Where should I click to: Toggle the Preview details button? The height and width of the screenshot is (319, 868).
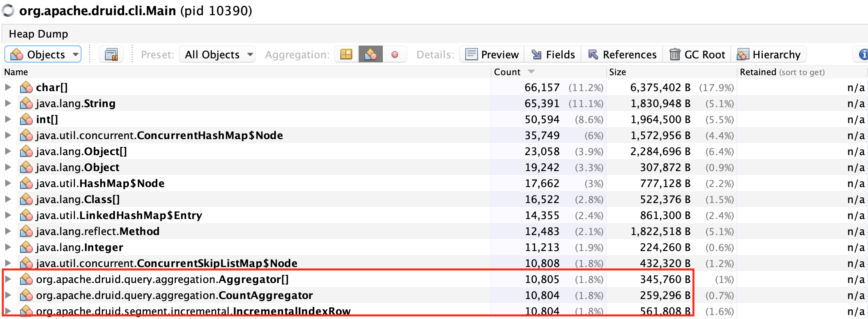(492, 54)
